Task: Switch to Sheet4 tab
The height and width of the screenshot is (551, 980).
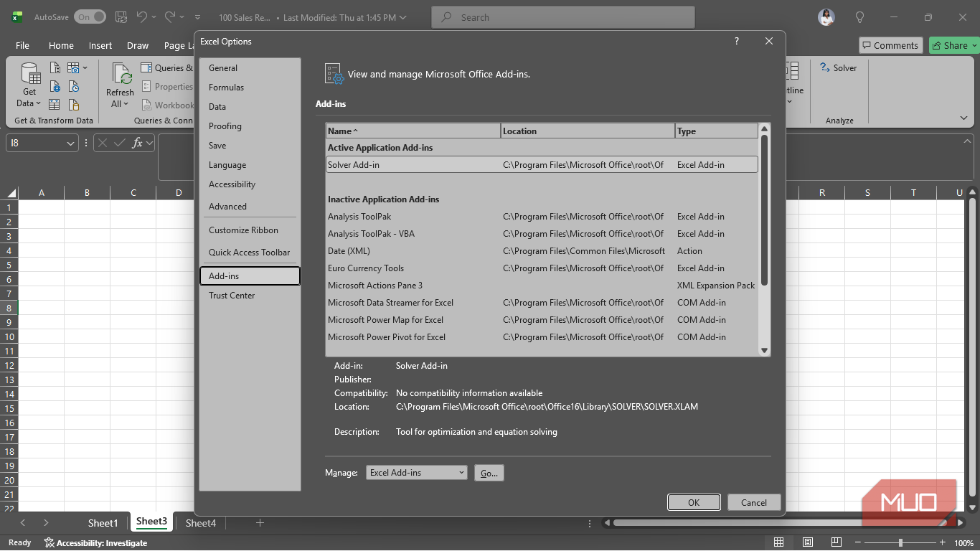Action: (x=201, y=523)
